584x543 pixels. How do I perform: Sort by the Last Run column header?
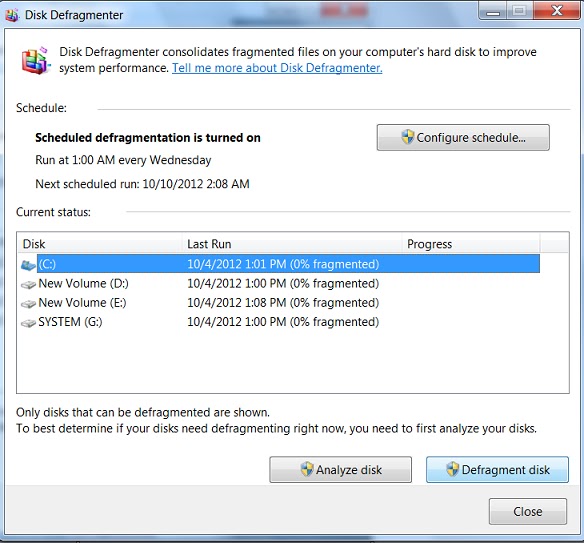(292, 244)
